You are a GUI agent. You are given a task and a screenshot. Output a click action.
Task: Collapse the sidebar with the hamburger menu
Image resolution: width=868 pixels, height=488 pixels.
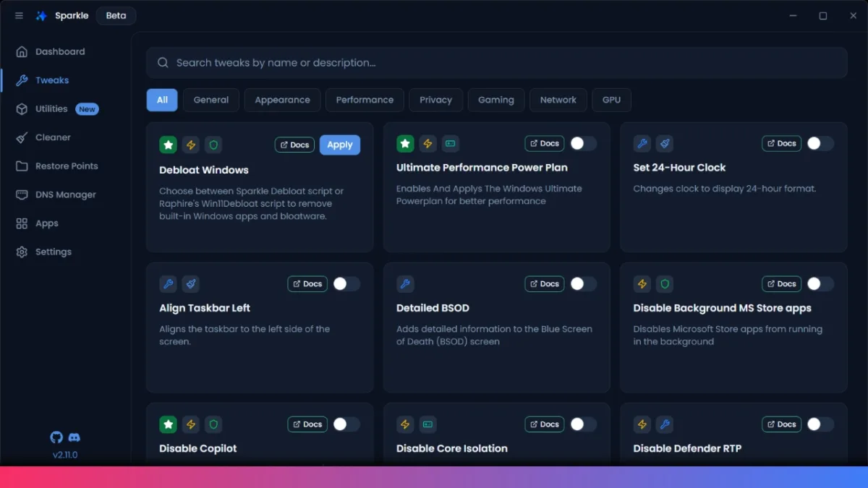19,15
